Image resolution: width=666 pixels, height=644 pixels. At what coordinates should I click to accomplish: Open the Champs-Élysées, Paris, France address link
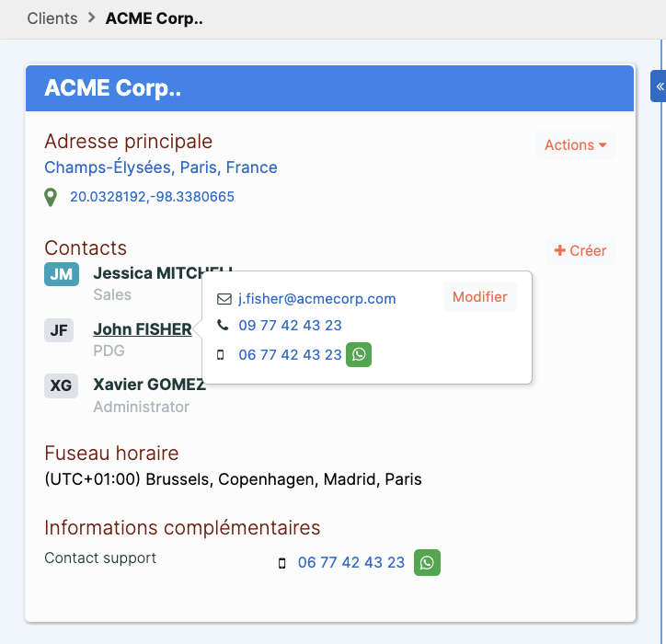[x=161, y=167]
